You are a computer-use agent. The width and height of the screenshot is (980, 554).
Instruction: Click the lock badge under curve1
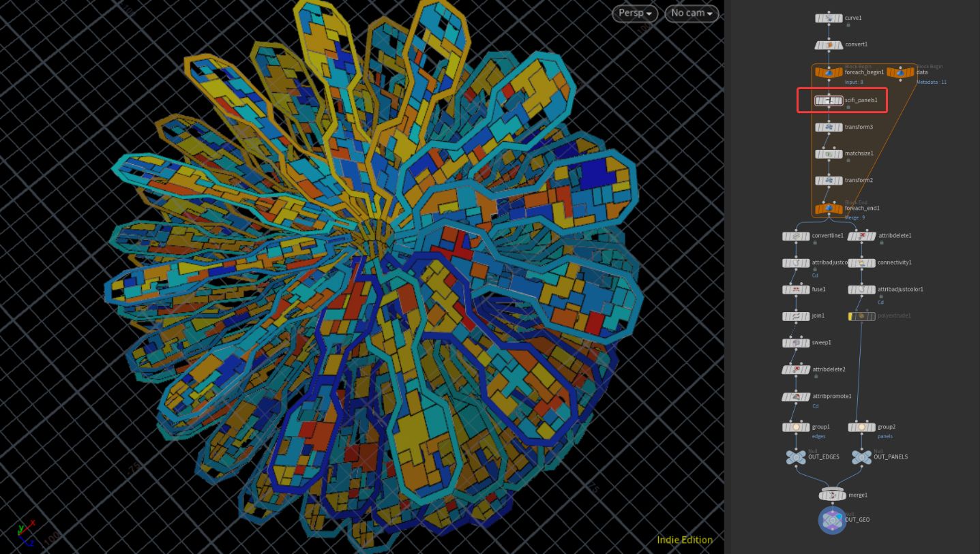[x=848, y=25]
